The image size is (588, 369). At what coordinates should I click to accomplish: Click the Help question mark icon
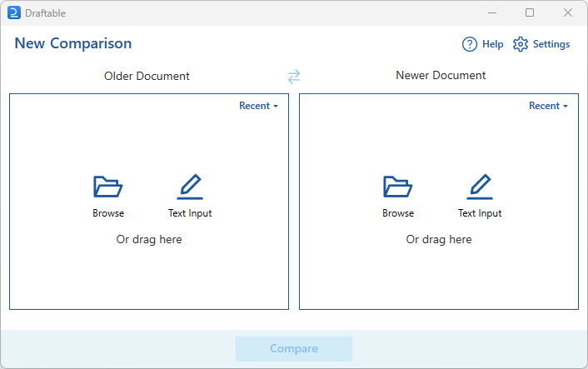click(470, 44)
